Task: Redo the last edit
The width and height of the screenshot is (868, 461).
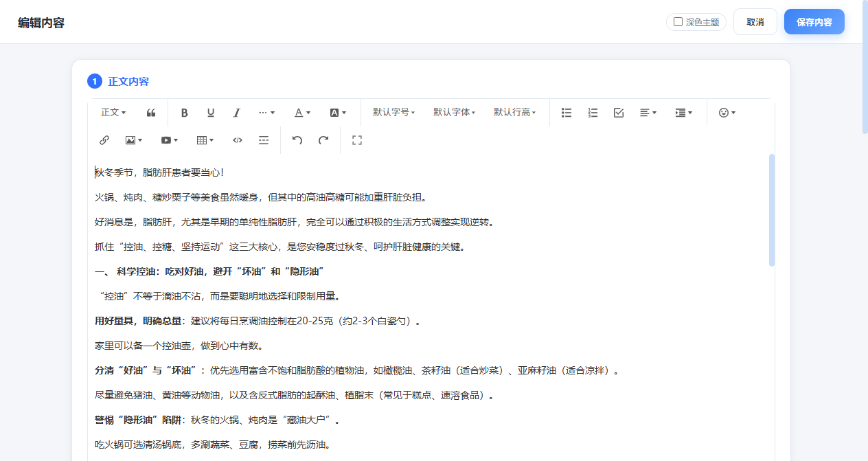Action: click(x=323, y=140)
